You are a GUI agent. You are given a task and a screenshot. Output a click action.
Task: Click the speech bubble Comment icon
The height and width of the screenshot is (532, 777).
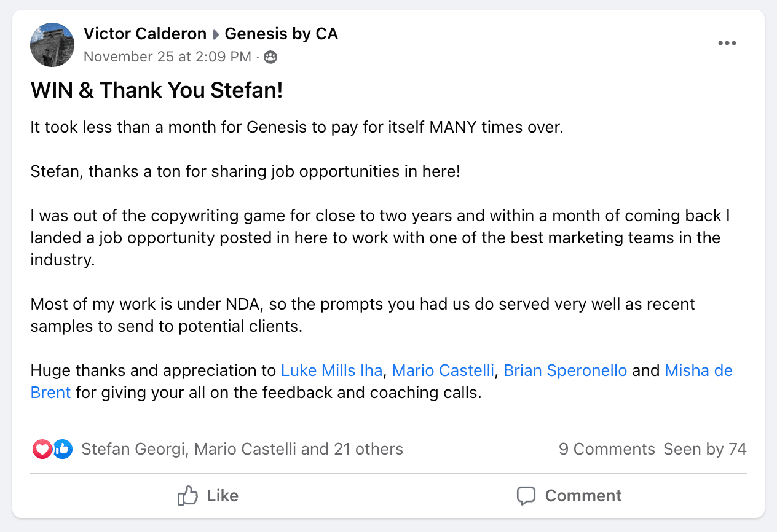tap(526, 496)
